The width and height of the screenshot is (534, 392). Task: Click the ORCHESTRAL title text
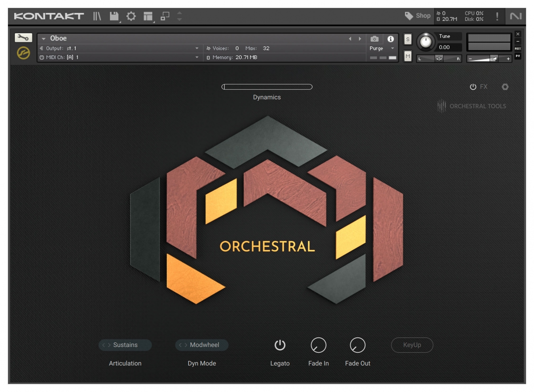coord(267,246)
